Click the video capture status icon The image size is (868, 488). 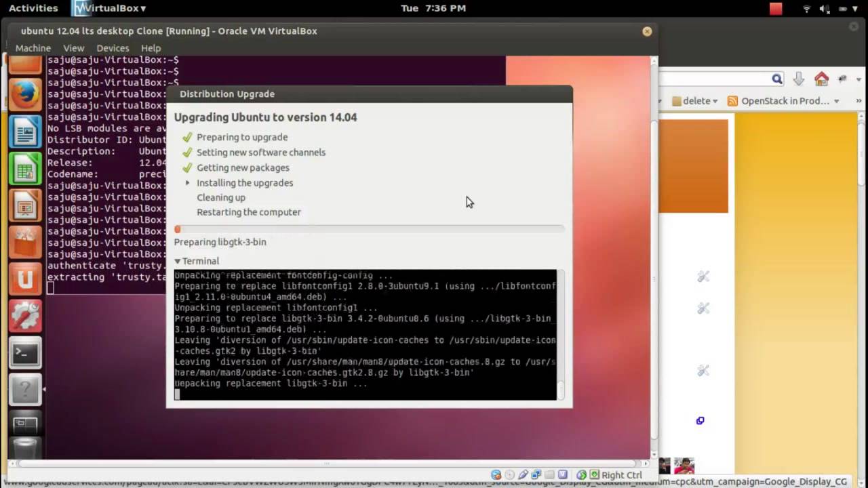(x=563, y=474)
